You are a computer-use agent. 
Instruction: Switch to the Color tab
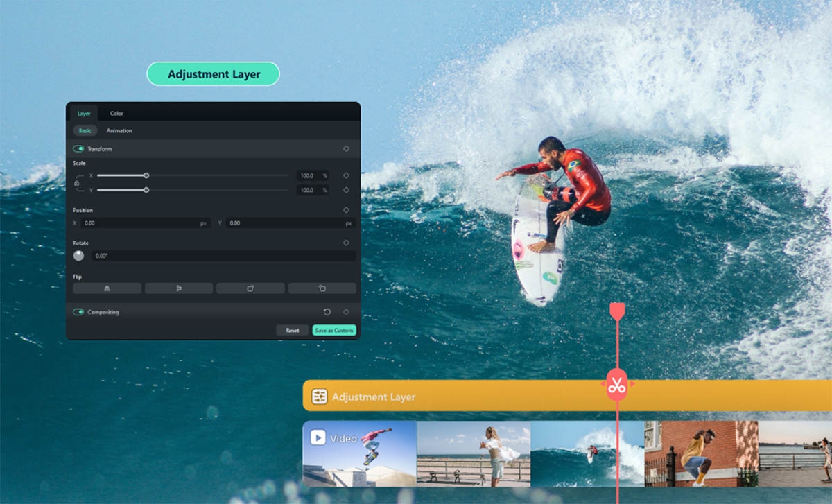tap(116, 113)
